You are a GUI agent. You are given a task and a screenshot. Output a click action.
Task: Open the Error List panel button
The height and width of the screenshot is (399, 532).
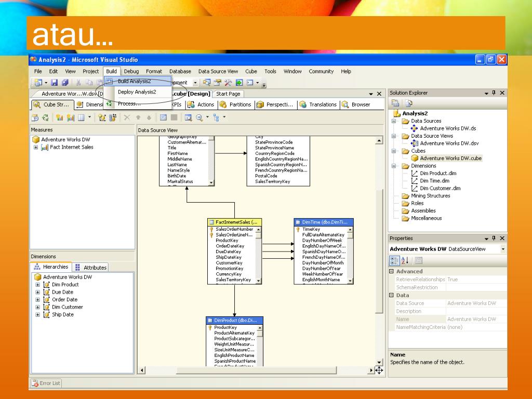click(x=46, y=383)
